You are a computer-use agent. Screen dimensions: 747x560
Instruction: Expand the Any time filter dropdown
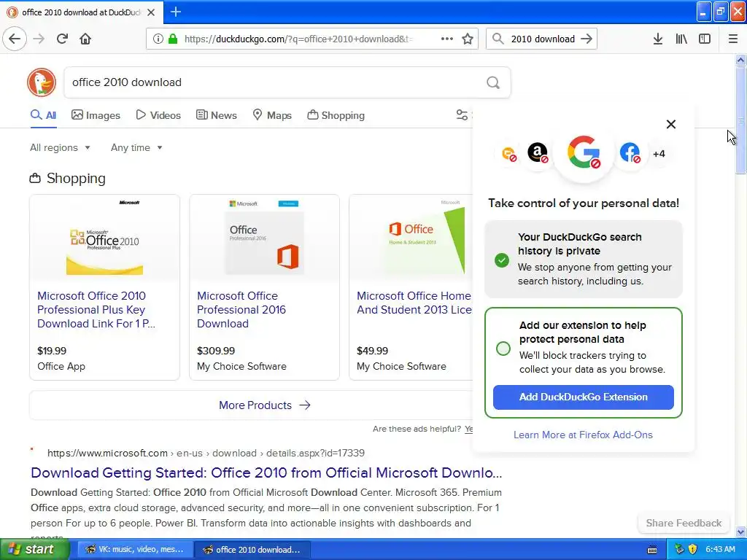click(136, 147)
